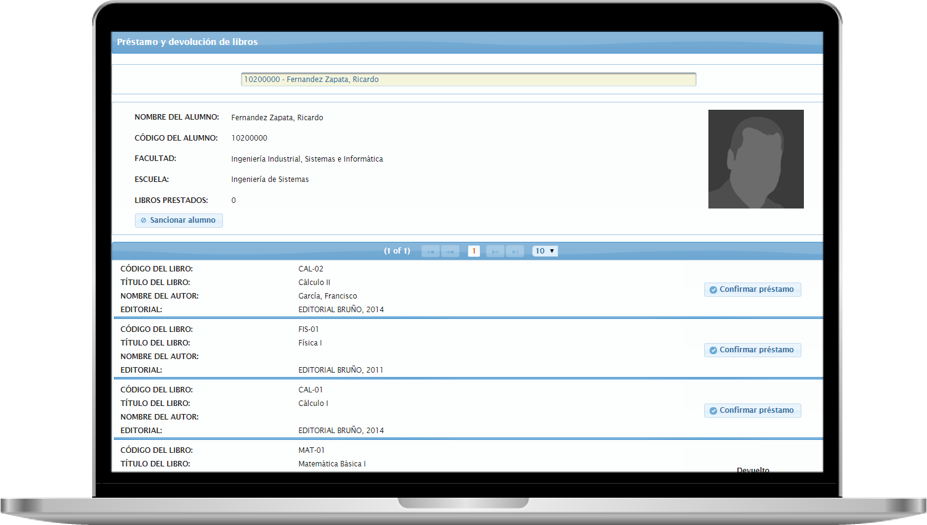This screenshot has width=927, height=525.
Task: Select the Cálculo II book title
Action: 314,282
